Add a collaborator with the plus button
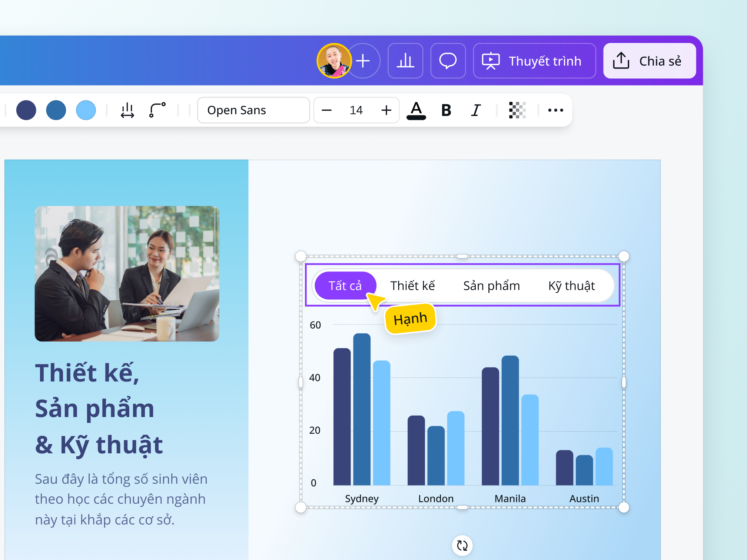 pyautogui.click(x=363, y=61)
